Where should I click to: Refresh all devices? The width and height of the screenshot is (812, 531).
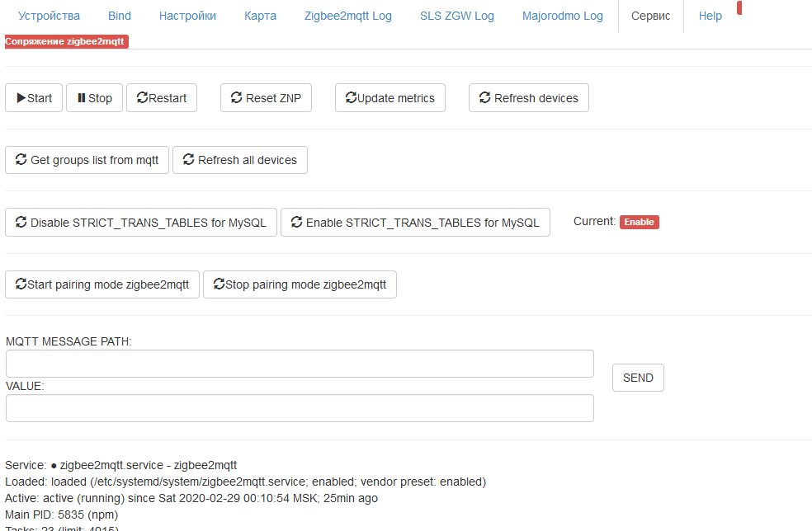(x=240, y=160)
